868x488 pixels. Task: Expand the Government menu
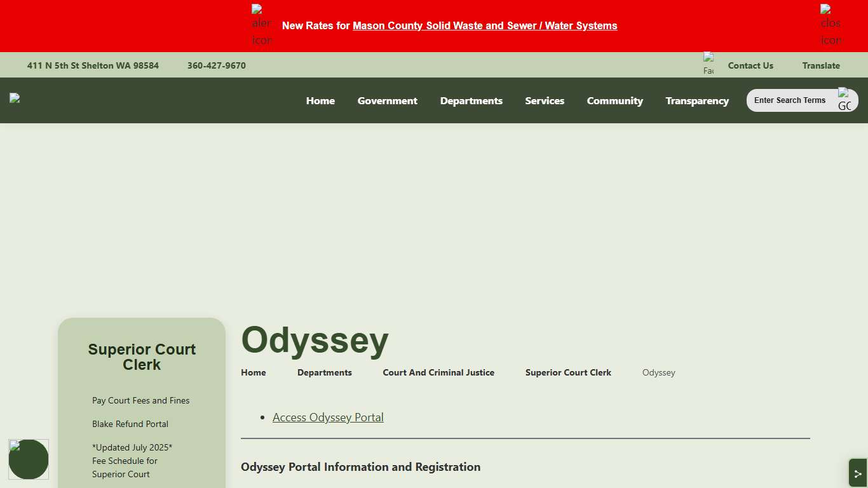(387, 100)
